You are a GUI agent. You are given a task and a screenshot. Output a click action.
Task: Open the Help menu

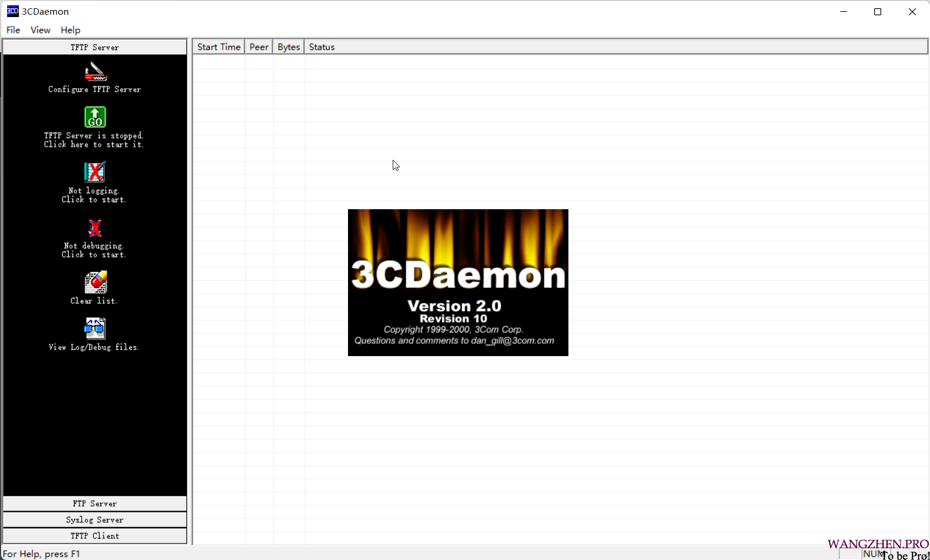[x=71, y=30]
